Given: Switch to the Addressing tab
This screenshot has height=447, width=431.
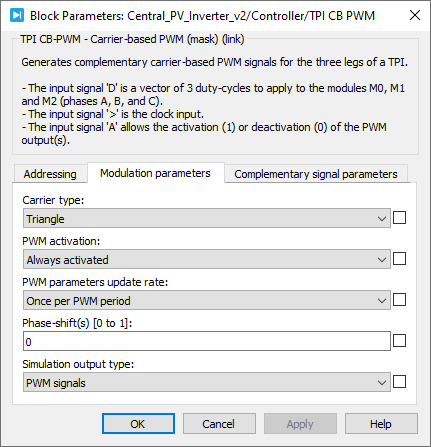Looking at the screenshot, I should (50, 174).
